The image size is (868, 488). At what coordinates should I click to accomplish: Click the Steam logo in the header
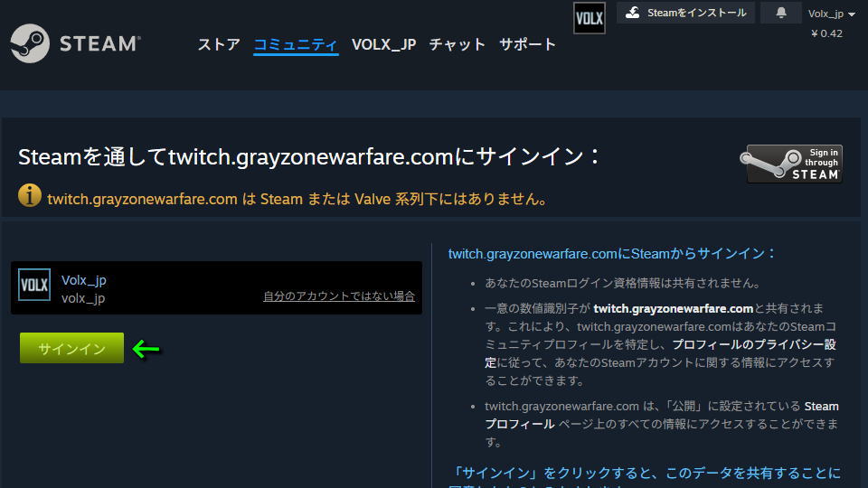75,43
